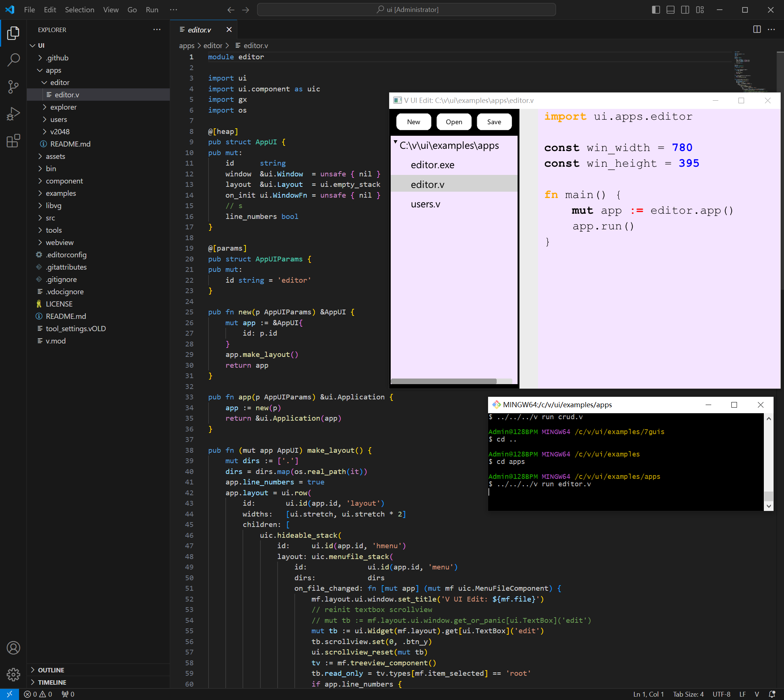The image size is (784, 700).
Task: Click the notifications bell in status bar
Action: 771,694
